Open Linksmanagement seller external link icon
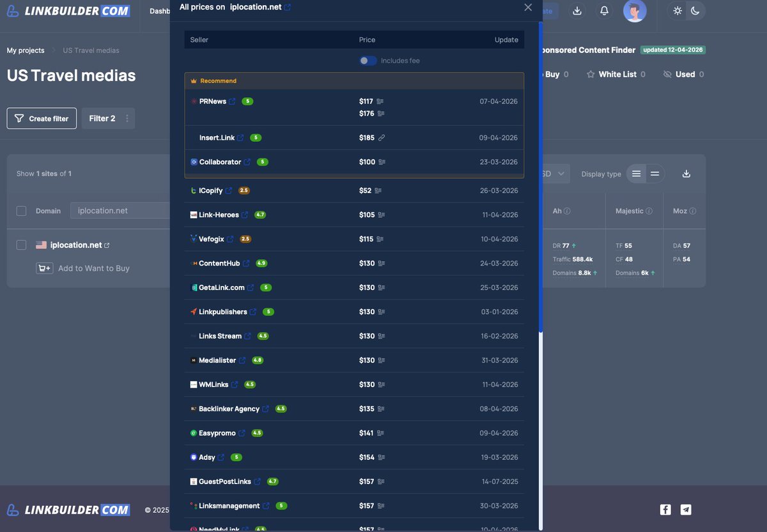767x532 pixels. click(x=266, y=506)
